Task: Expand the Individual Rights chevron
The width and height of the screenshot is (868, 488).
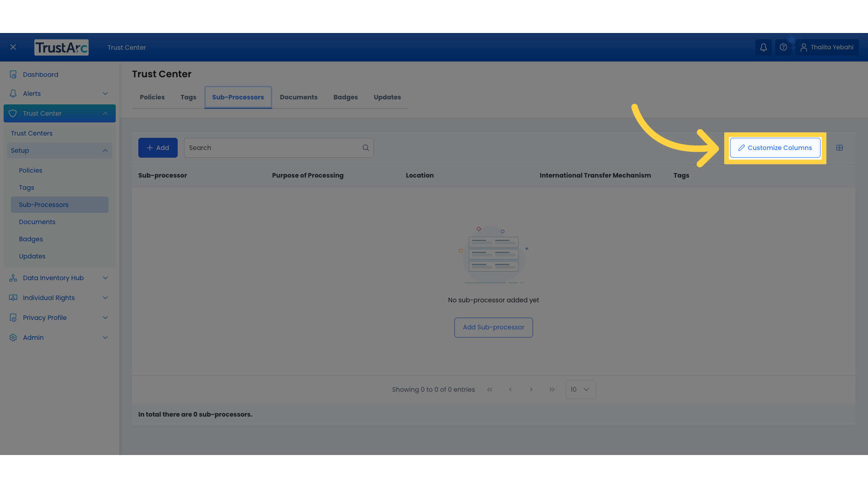Action: (x=105, y=298)
